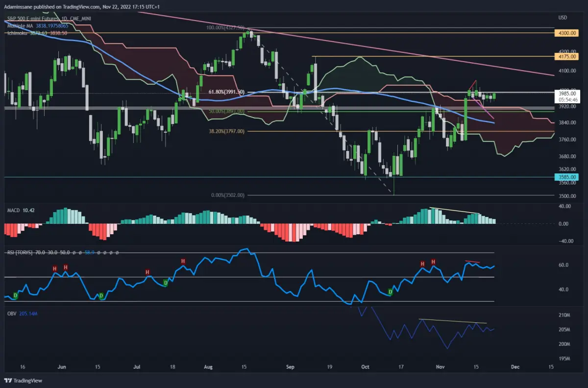Click the Dec label on time axis

click(x=514, y=366)
